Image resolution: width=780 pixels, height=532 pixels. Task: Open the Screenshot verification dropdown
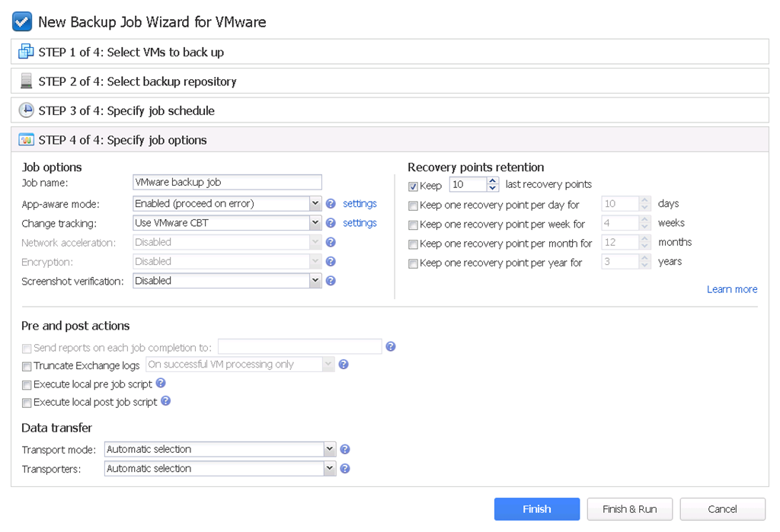[x=315, y=281]
